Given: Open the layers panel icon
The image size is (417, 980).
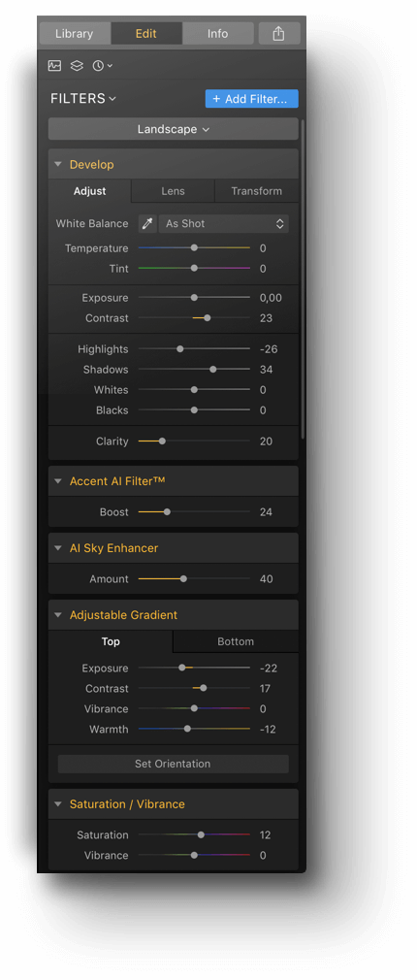Looking at the screenshot, I should (x=77, y=66).
